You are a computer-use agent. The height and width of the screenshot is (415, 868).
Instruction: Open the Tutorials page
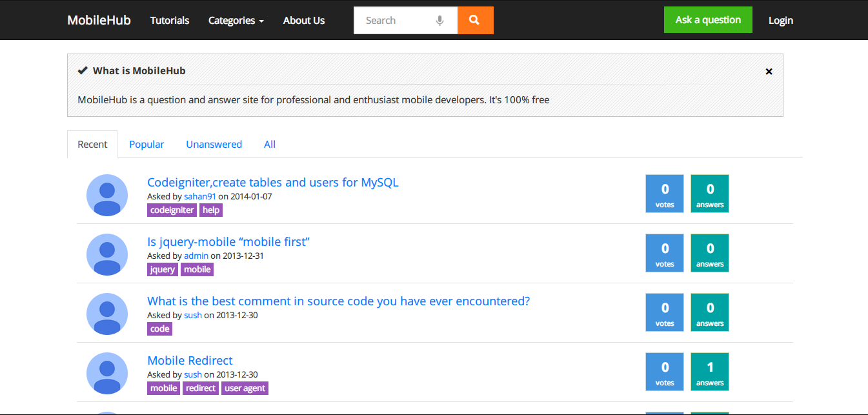tap(170, 21)
